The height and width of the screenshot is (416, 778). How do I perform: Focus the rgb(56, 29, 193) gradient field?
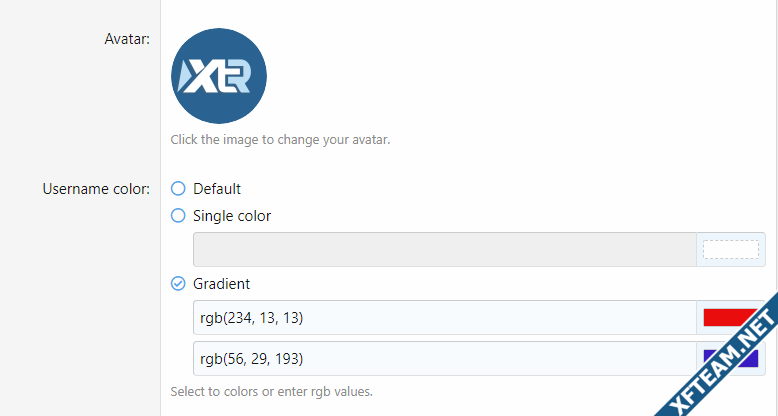click(x=445, y=358)
